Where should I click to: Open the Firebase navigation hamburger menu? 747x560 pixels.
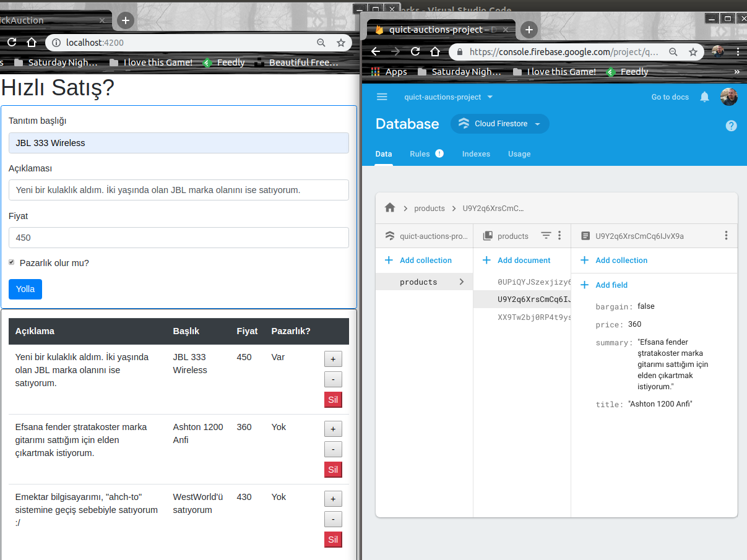click(382, 97)
